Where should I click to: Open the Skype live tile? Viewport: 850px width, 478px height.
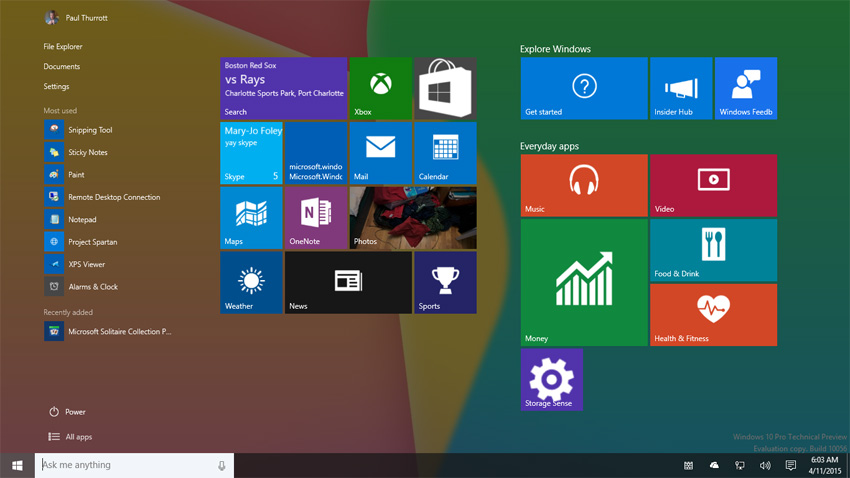251,153
